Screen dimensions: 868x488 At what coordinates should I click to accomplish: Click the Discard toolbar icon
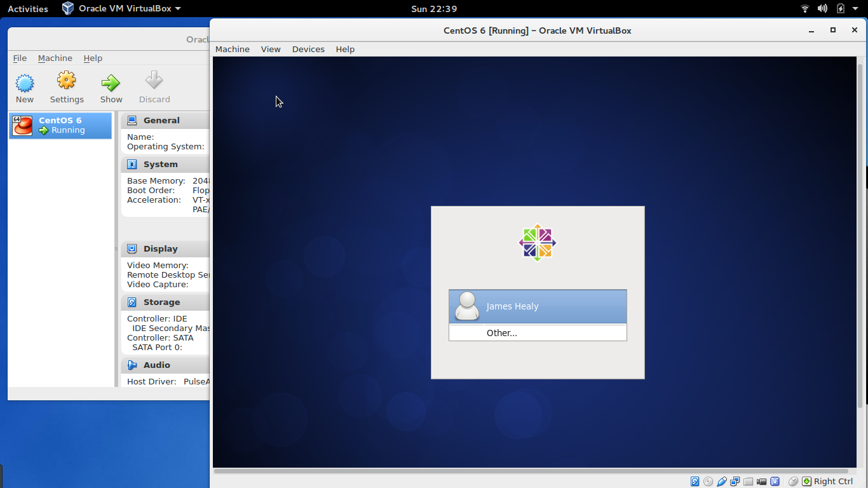tap(154, 81)
